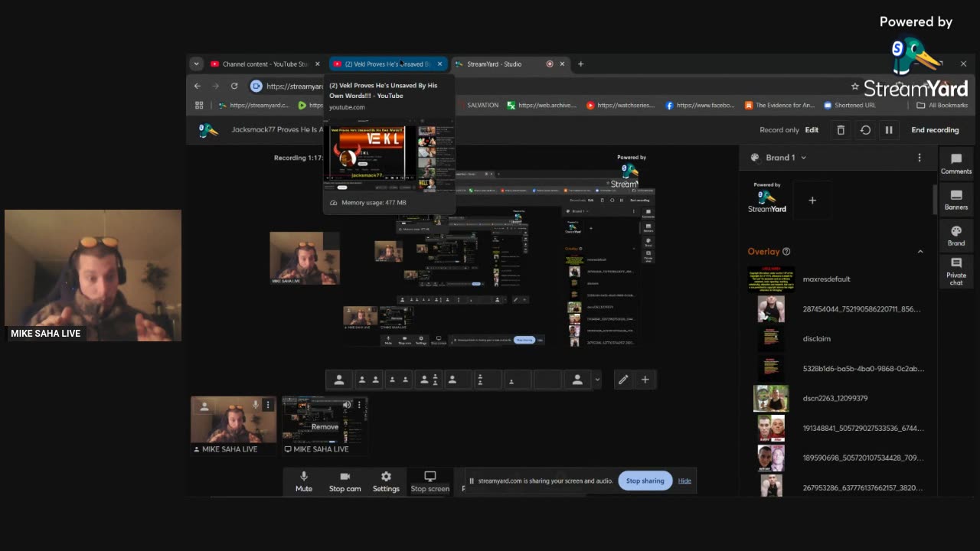
Task: Open Brand 1 three-dot menu
Action: (920, 158)
